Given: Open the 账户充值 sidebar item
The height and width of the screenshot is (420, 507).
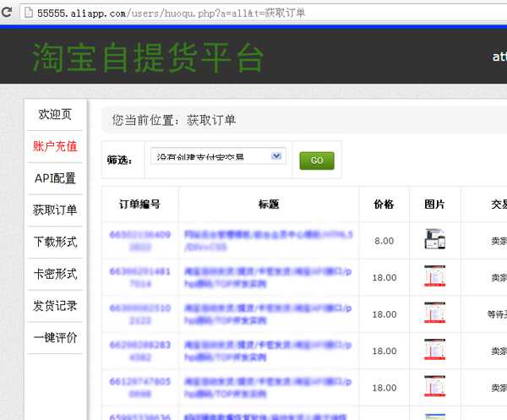Looking at the screenshot, I should coord(55,146).
